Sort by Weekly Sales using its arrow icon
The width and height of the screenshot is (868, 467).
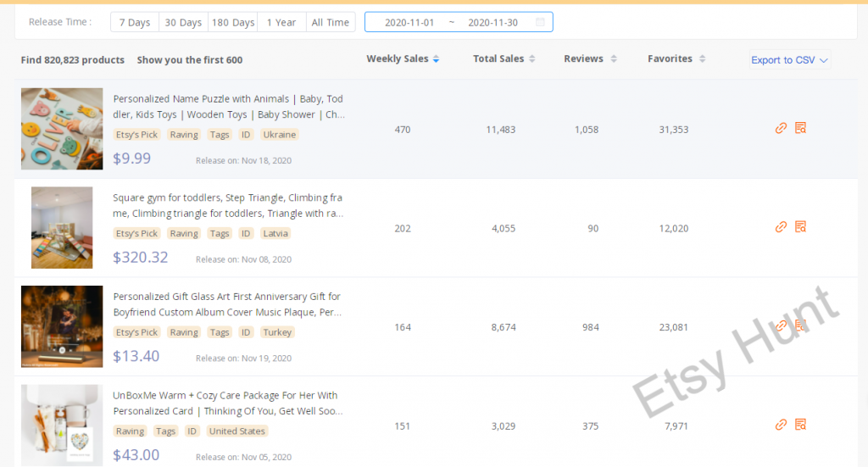tap(436, 59)
